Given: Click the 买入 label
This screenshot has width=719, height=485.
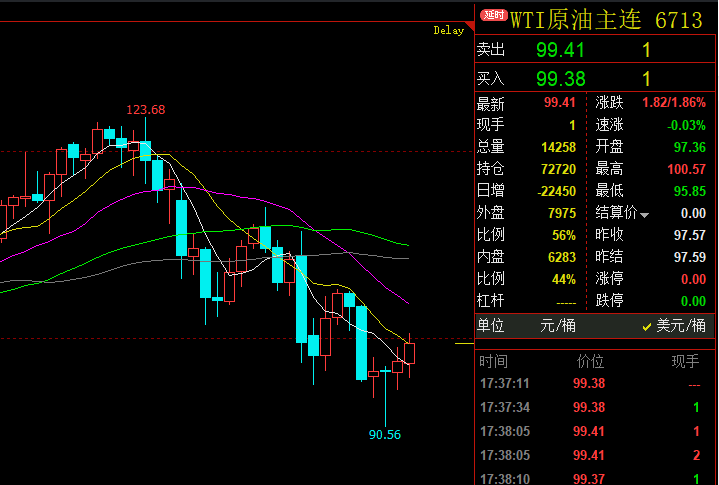Looking at the screenshot, I should point(491,79).
